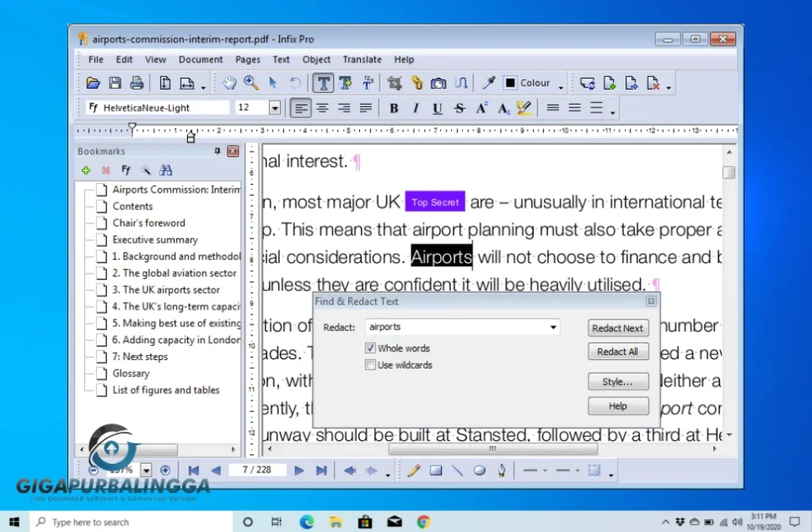Toggle center text alignment

pos(321,107)
